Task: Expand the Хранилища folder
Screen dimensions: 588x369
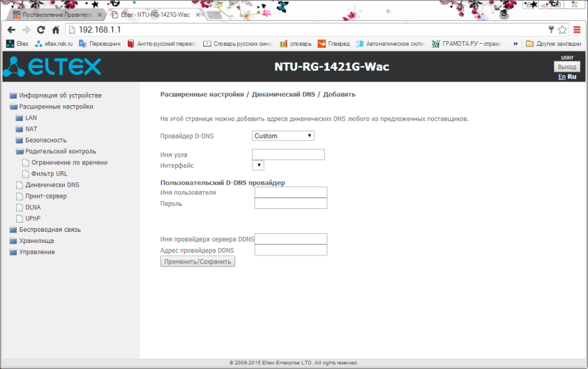Action: coord(31,241)
